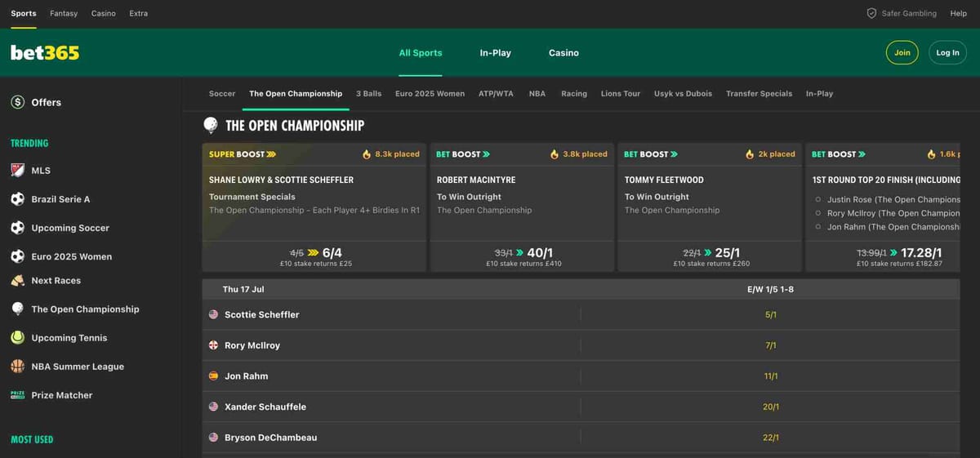Click the bet365 logo

45,53
